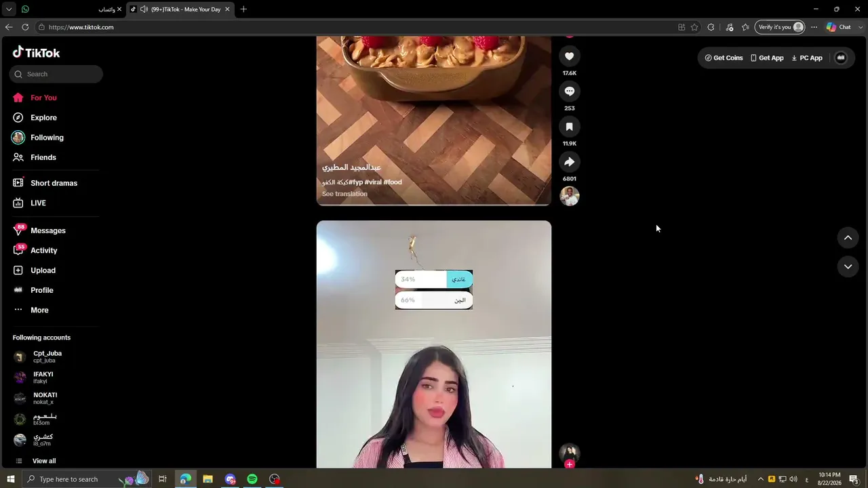The width and height of the screenshot is (868, 488).
Task: Add this page to browser favorites
Action: tap(694, 27)
